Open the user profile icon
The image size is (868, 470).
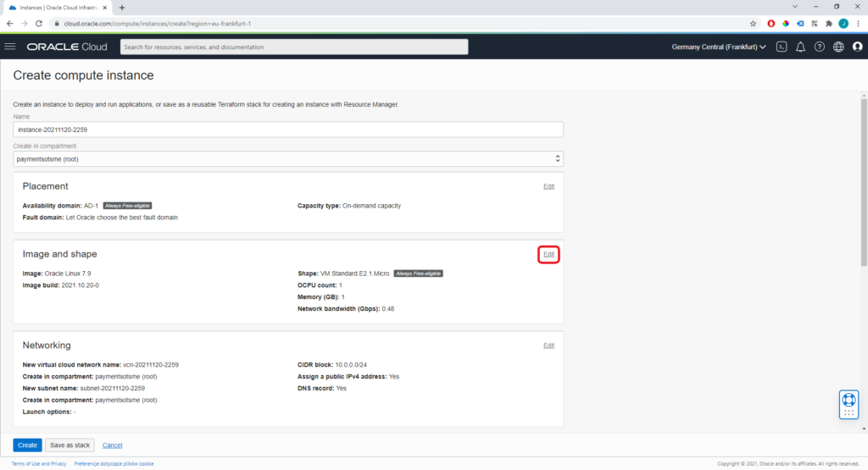pos(858,47)
